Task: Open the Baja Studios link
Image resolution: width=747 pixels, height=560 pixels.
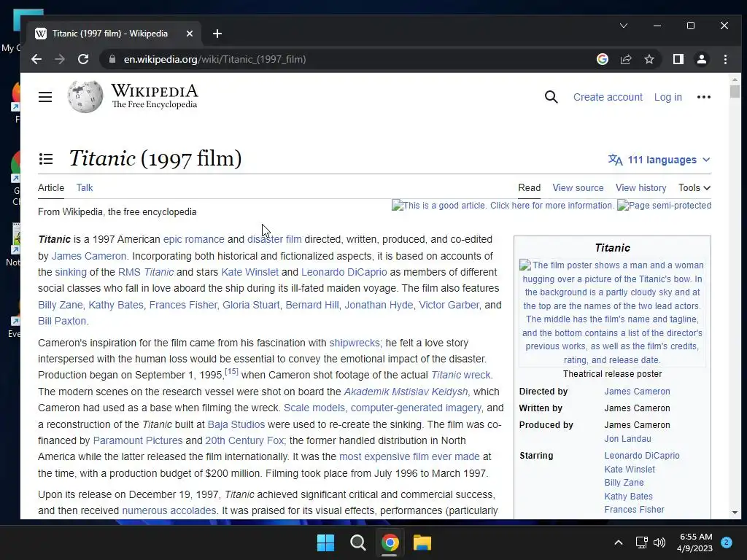Action: coord(236,424)
